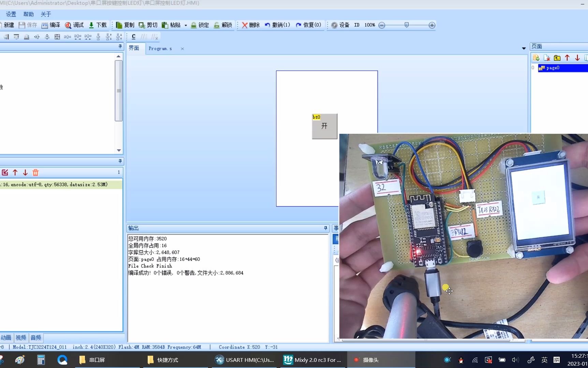Delete selected page with delete-page icon

(x=547, y=58)
